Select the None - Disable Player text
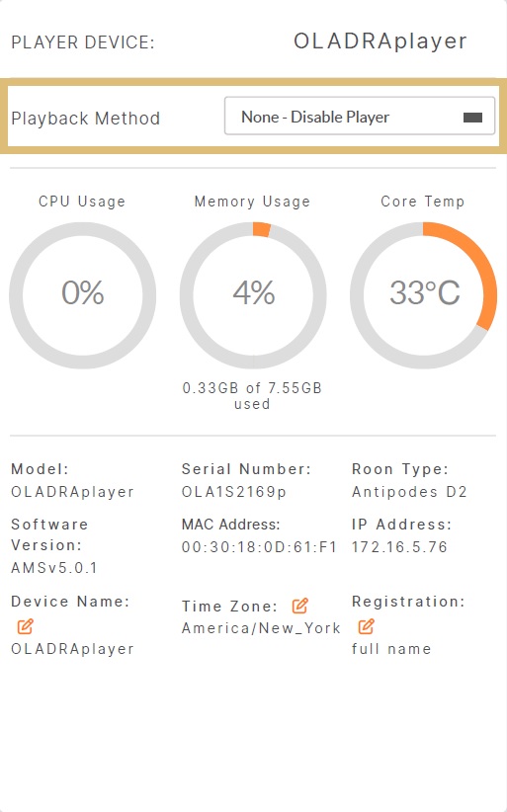The image size is (507, 812). coord(315,117)
